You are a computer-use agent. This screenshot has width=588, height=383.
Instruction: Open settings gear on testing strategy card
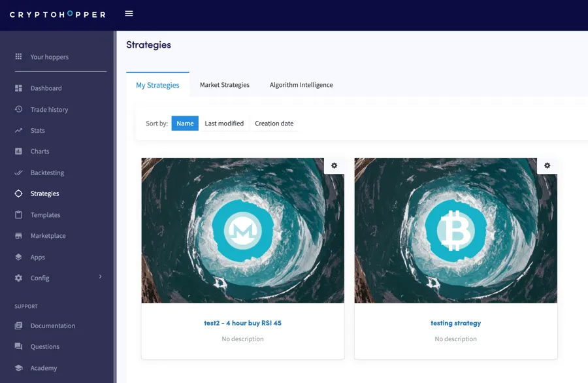[x=547, y=165]
